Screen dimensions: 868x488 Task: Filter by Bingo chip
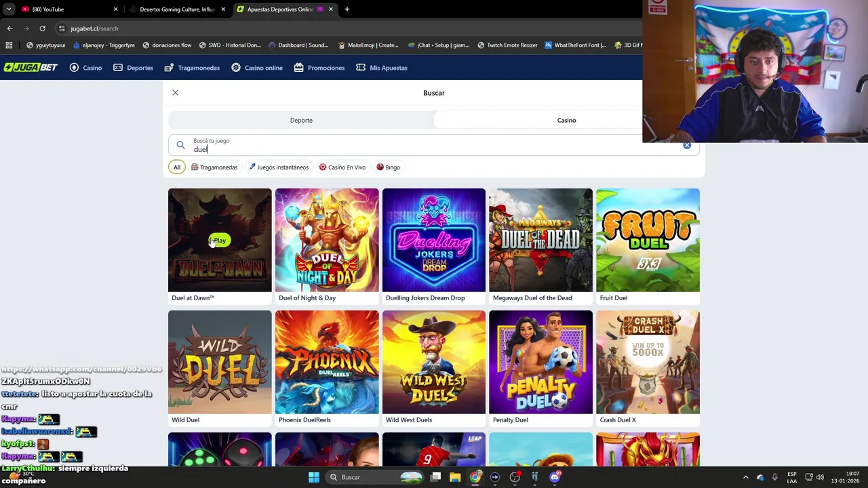[389, 167]
